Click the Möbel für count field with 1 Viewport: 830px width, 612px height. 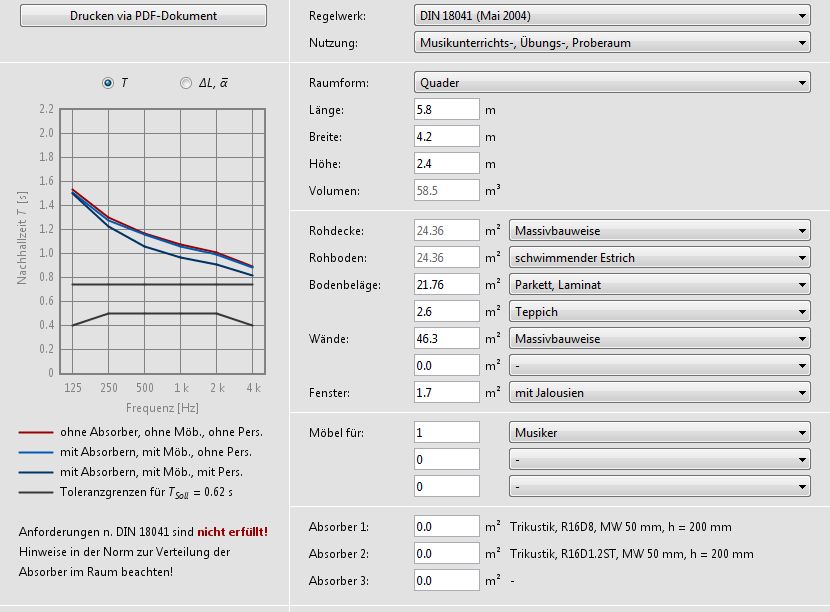tap(447, 433)
